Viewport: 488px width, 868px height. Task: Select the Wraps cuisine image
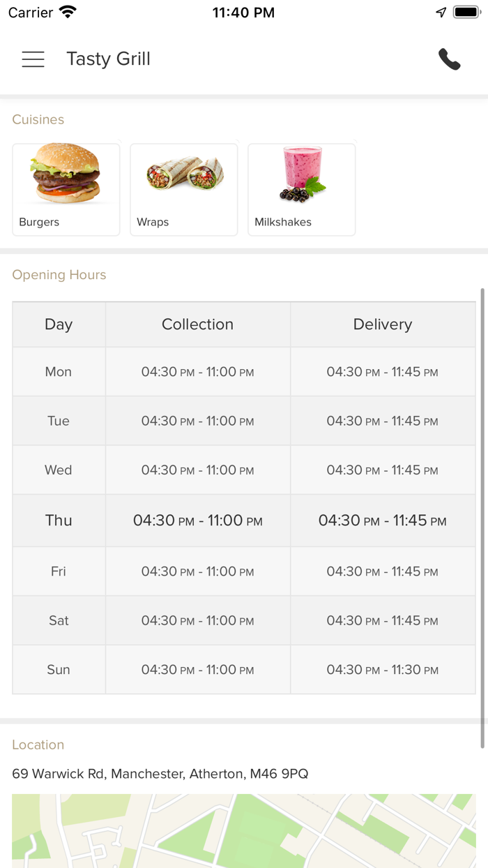click(x=184, y=174)
